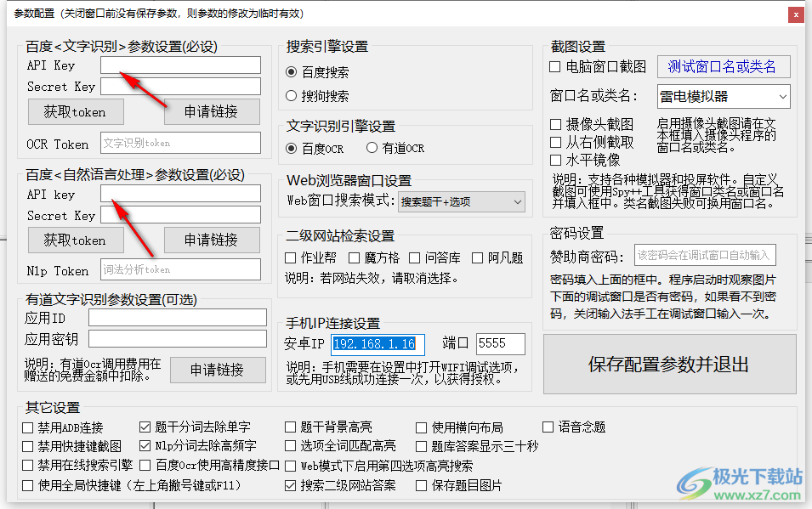
Task: Enable 水平镜像 checkbox
Action: [556, 160]
